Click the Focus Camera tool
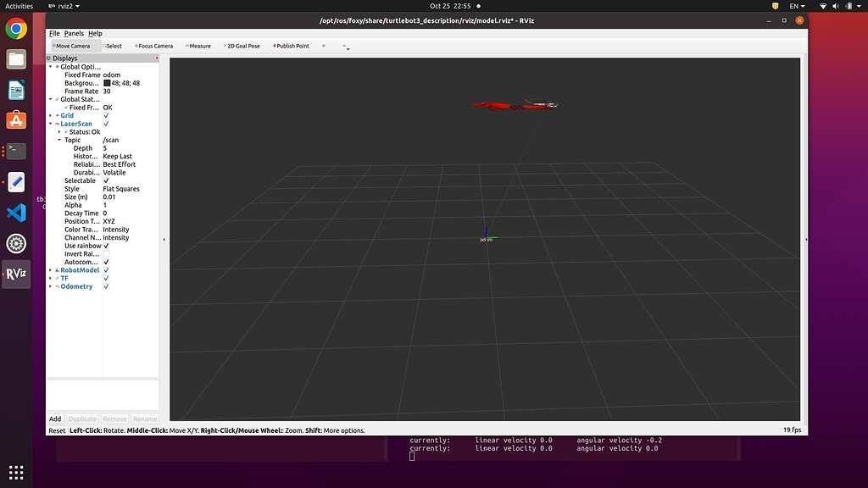868x488 pixels. click(153, 46)
